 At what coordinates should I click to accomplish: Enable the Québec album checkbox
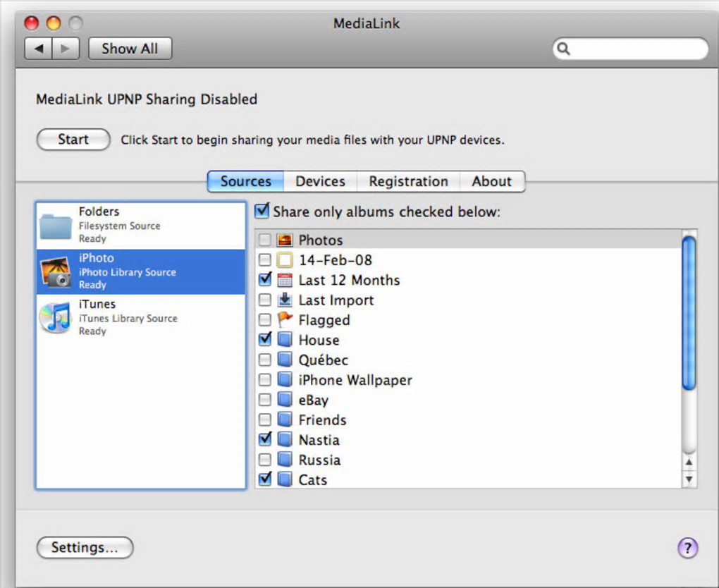pyautogui.click(x=264, y=360)
